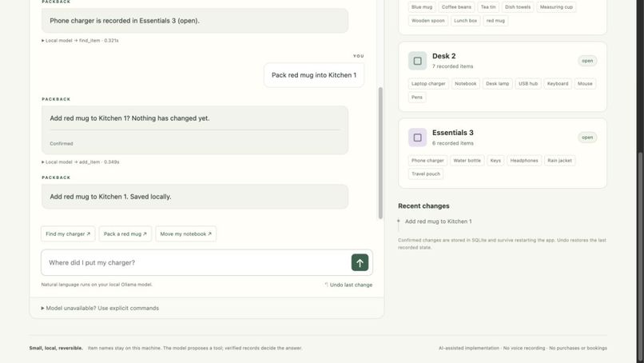Click the Confirmed status label
The width and height of the screenshot is (644, 363).
coord(62,144)
